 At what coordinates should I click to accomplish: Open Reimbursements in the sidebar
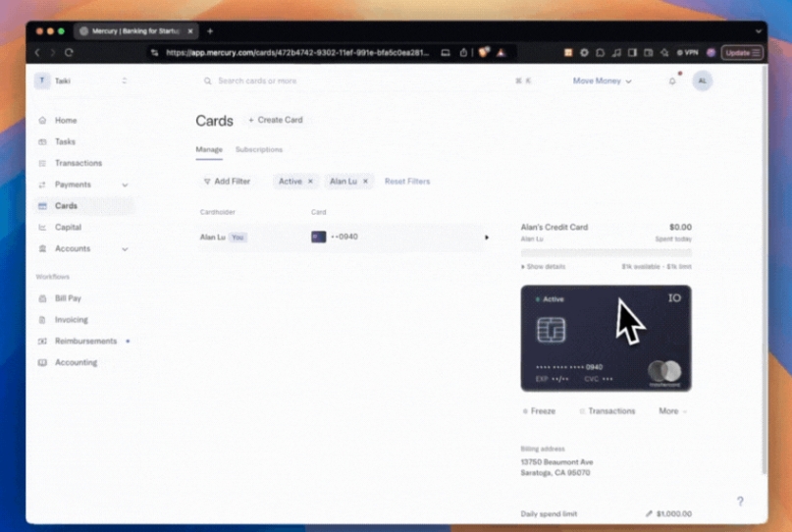pos(84,342)
